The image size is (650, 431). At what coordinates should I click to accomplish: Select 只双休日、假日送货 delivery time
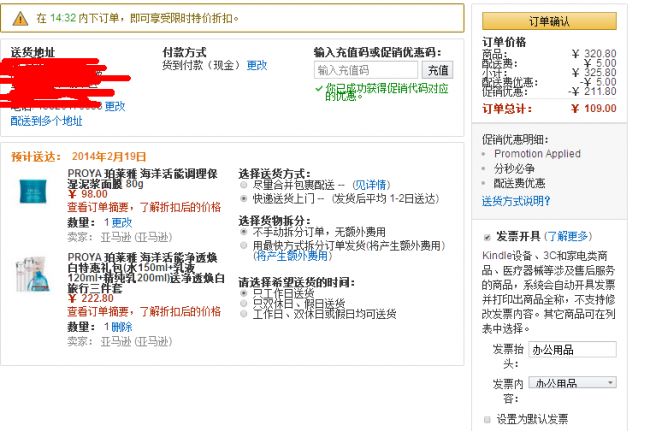click(x=245, y=303)
